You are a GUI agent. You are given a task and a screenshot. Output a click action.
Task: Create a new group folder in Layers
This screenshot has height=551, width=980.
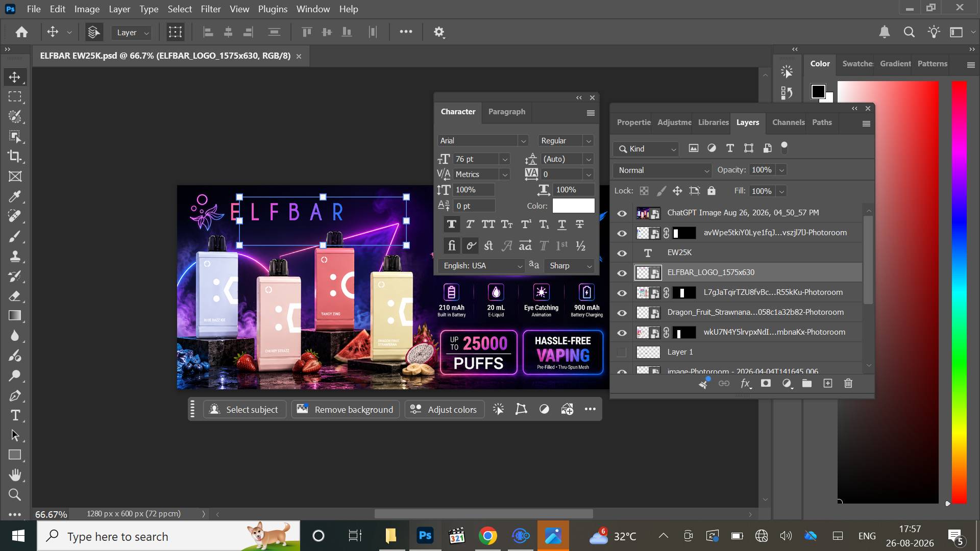(x=807, y=383)
